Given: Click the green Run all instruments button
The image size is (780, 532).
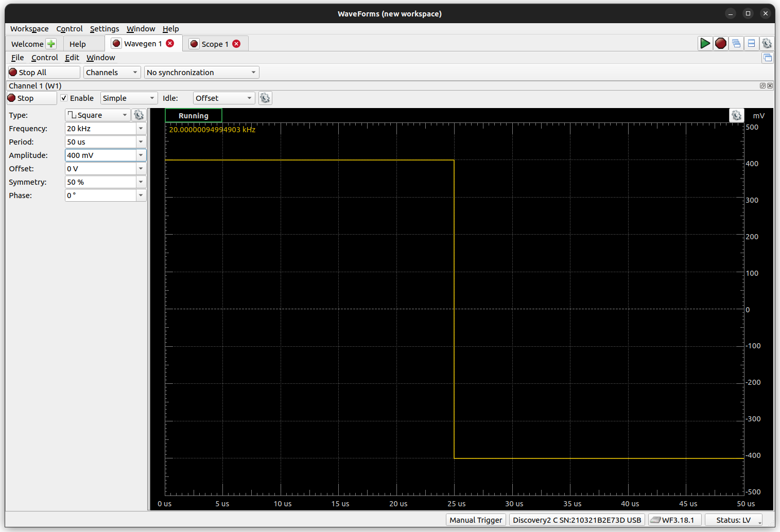Looking at the screenshot, I should [705, 44].
